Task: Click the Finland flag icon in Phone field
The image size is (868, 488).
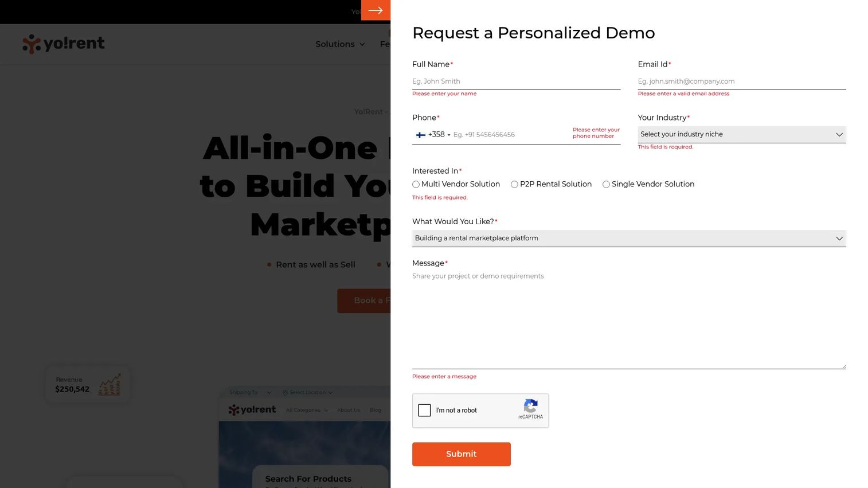Action: [421, 135]
